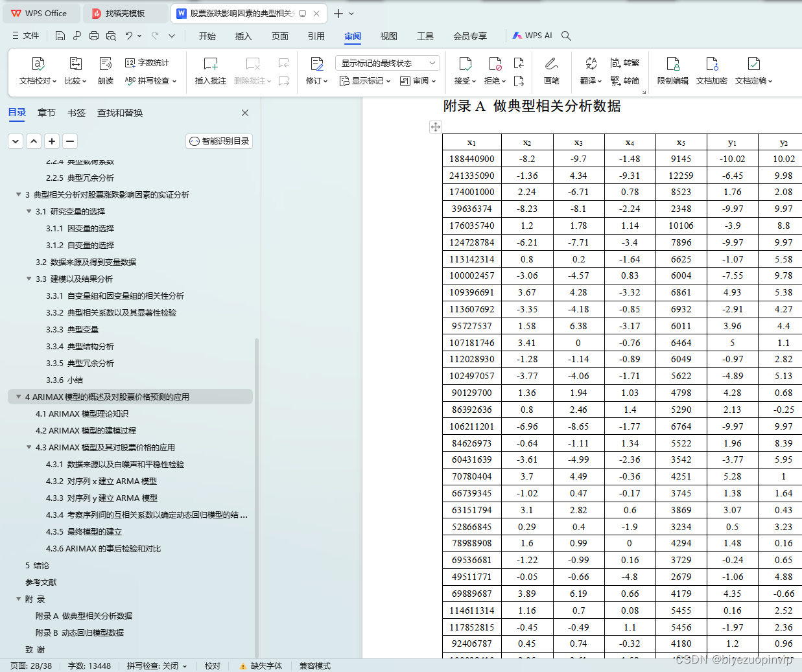Switch to the 找稻壳模板 window tab
Screen dimensions: 802x672
(126, 13)
